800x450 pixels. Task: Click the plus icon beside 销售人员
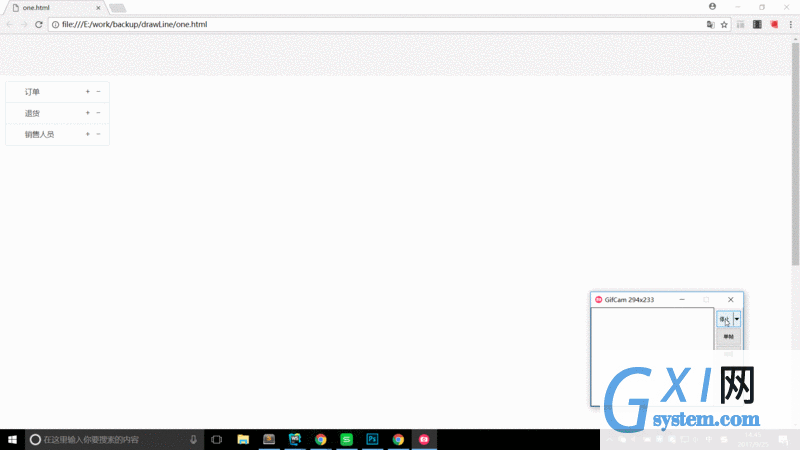coord(88,134)
